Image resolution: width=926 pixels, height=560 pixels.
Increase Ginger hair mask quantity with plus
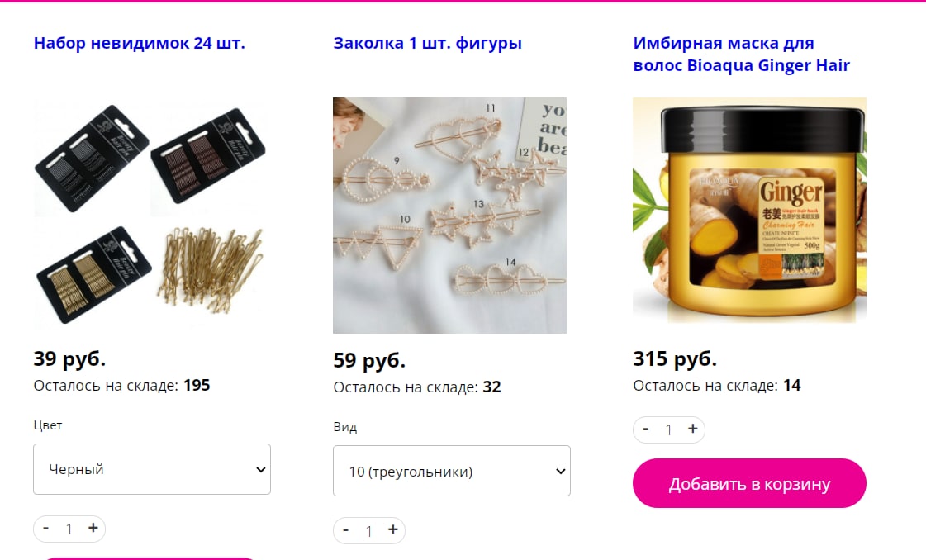pos(693,429)
